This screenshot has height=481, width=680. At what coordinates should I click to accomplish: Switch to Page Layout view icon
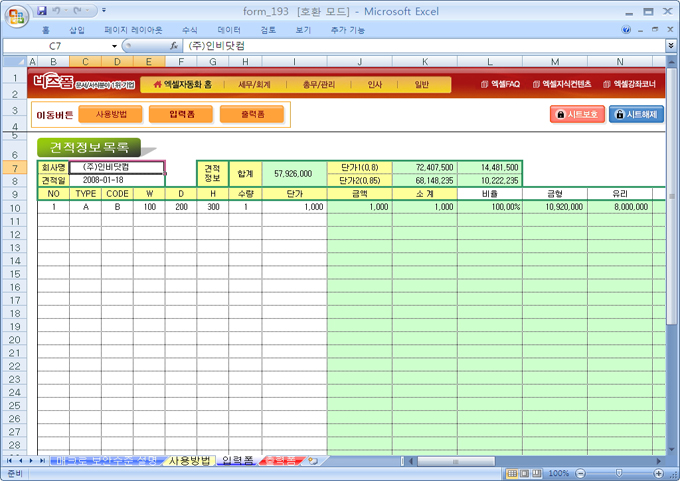click(x=524, y=473)
